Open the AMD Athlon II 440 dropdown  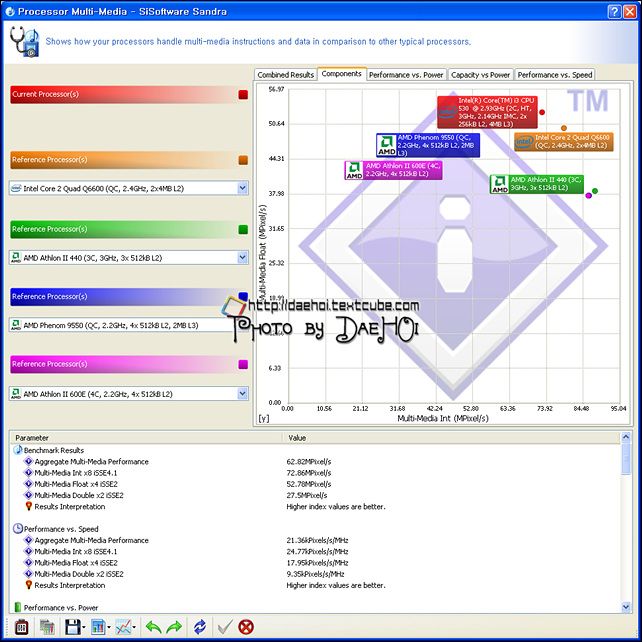coord(243,258)
